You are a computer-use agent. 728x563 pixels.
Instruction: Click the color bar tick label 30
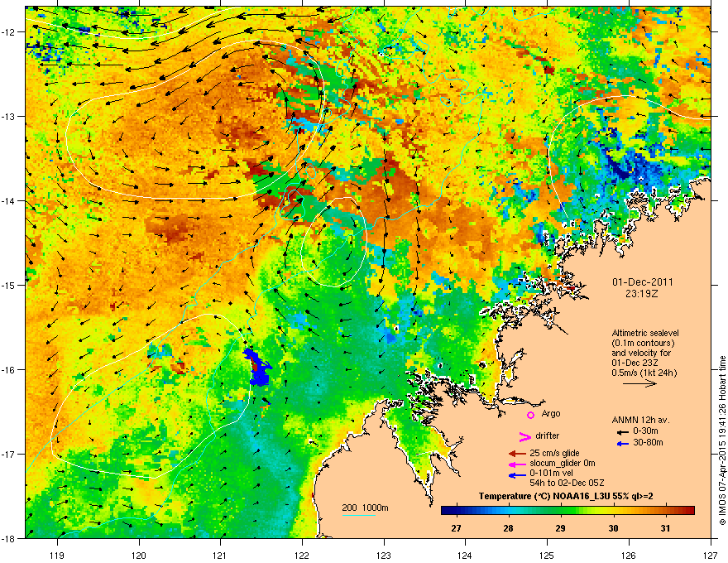(613, 528)
